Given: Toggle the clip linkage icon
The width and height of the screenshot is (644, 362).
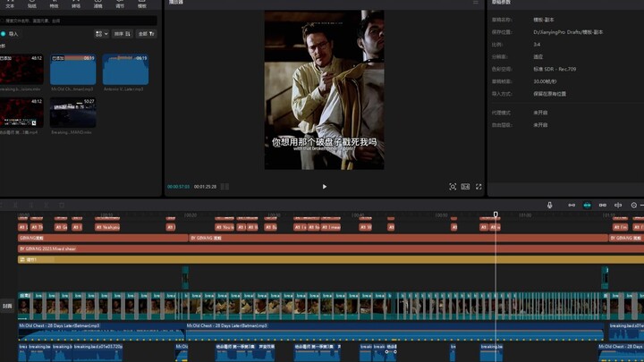Looking at the screenshot, I should 603,205.
